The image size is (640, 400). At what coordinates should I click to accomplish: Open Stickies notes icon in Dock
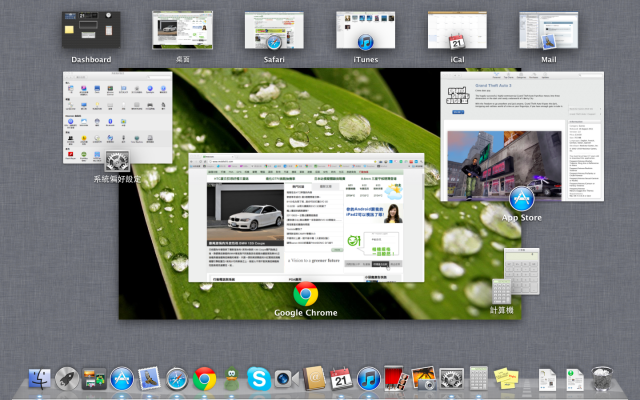506,378
